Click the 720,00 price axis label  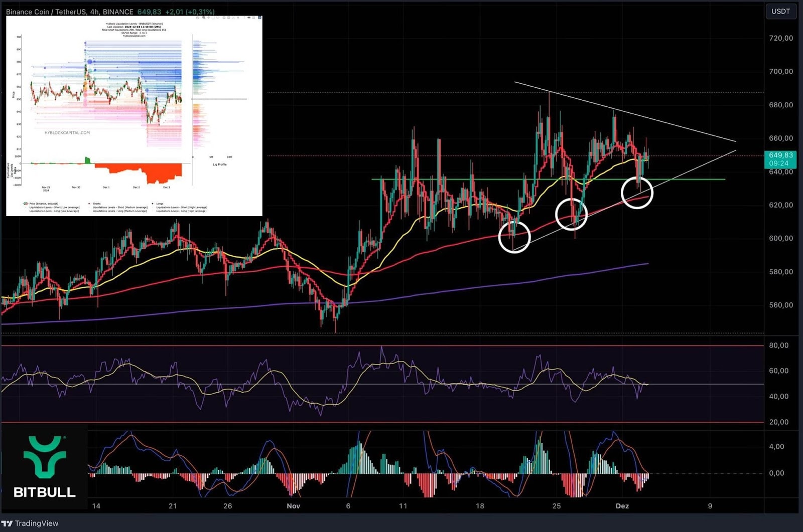(781, 38)
